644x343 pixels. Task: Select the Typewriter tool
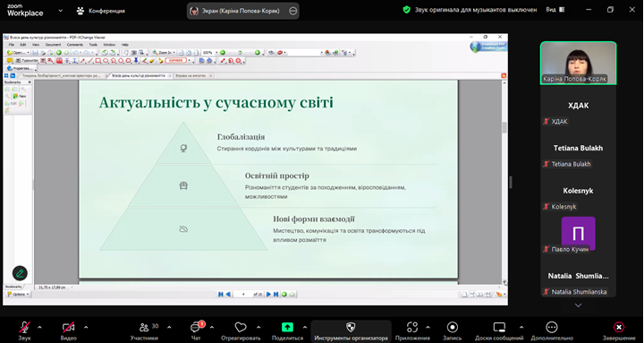tap(27, 61)
